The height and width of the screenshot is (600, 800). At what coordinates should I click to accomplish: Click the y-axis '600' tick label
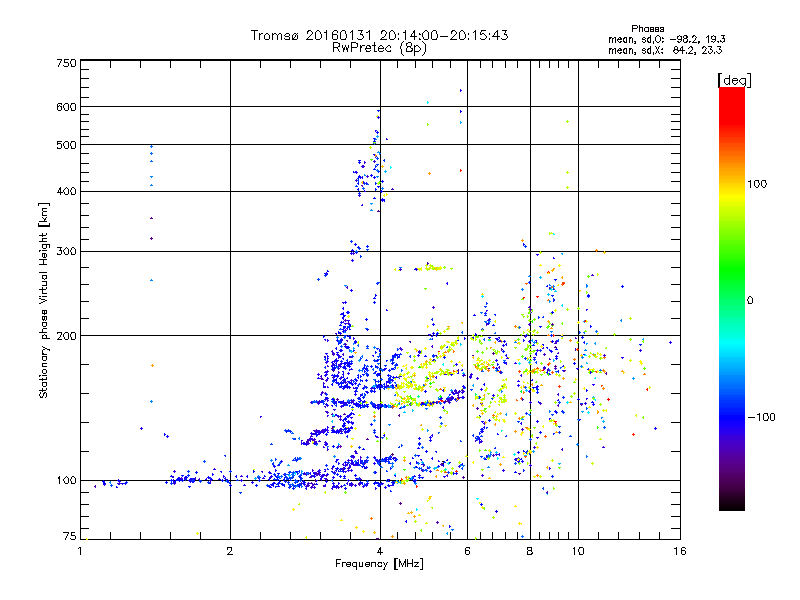click(67, 107)
